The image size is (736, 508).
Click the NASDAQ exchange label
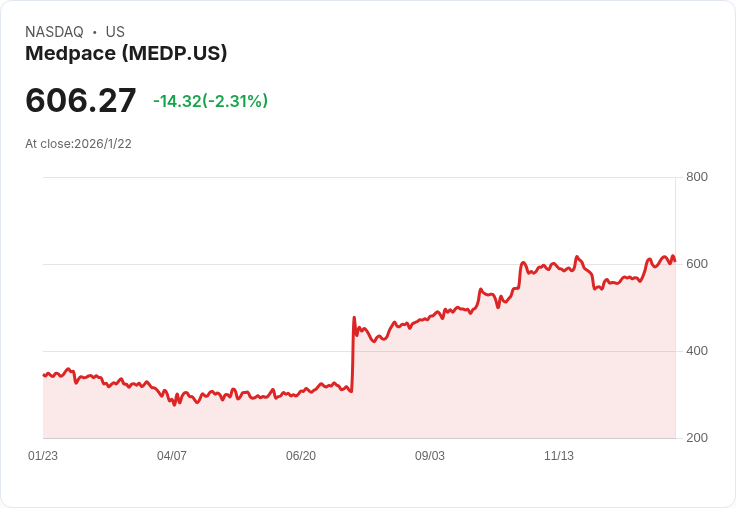coord(54,32)
